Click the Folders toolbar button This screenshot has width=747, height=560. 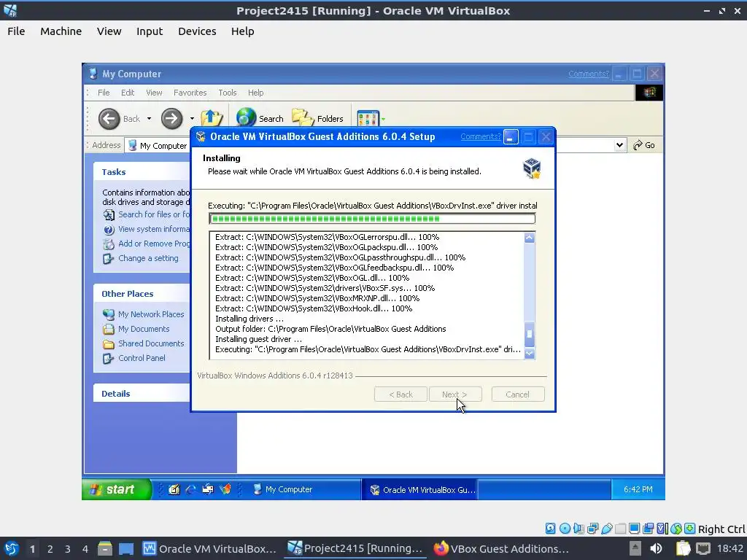(317, 118)
